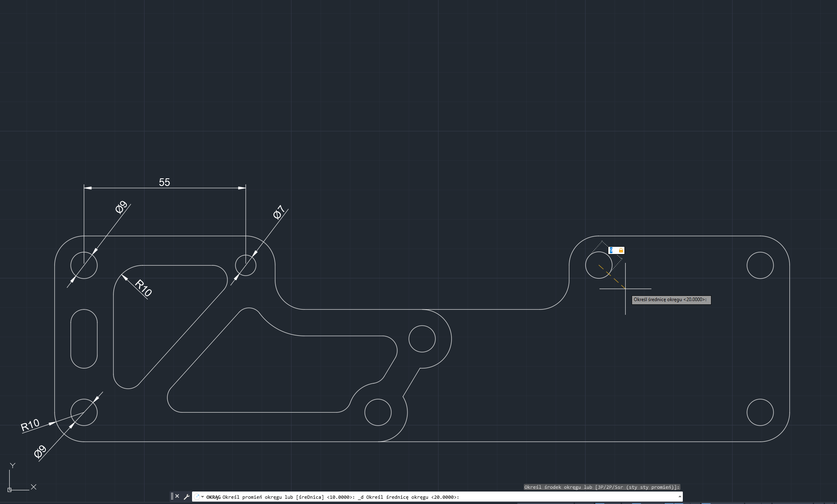Select R10 dimension inside triangular cutout
837x504 pixels.
pyautogui.click(x=143, y=287)
